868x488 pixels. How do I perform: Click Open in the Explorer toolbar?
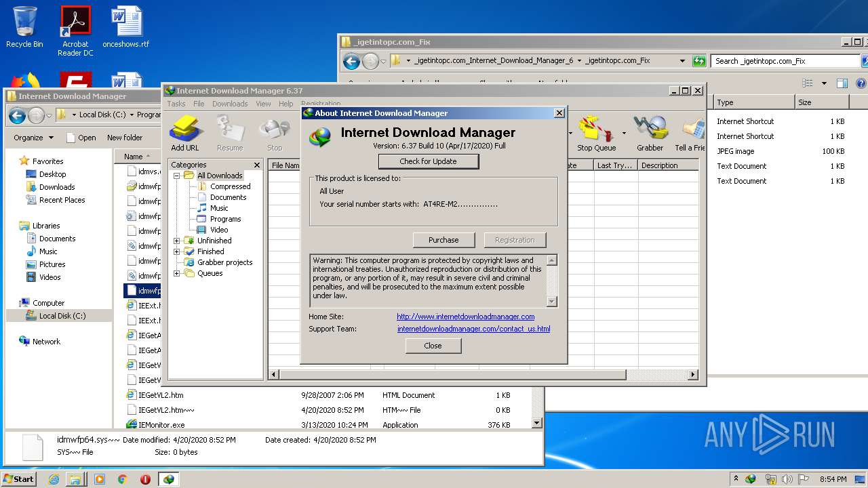click(x=81, y=138)
